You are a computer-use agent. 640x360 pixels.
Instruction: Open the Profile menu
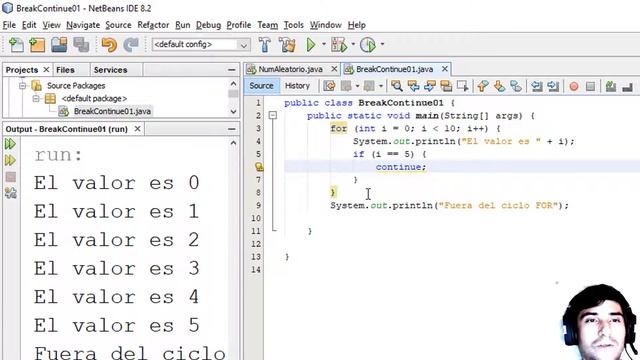pyautogui.click(x=239, y=25)
